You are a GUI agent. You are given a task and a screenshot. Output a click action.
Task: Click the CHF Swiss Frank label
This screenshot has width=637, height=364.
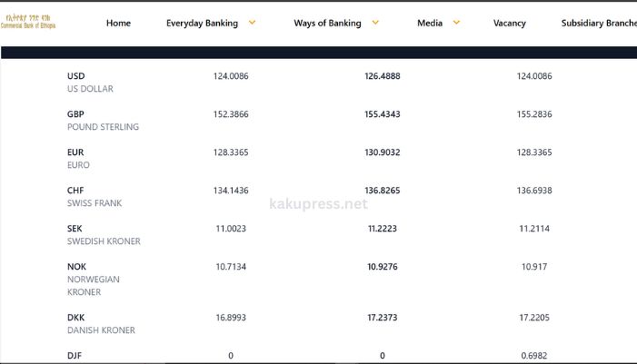click(94, 197)
